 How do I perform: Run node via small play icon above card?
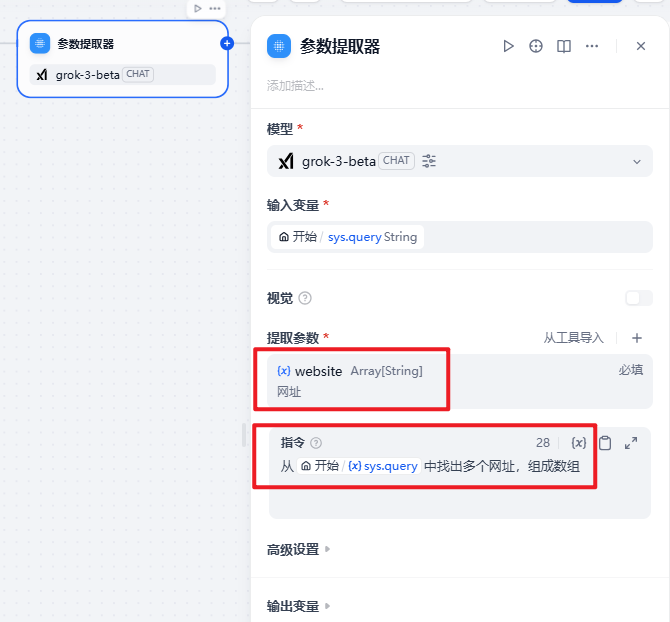point(197,9)
